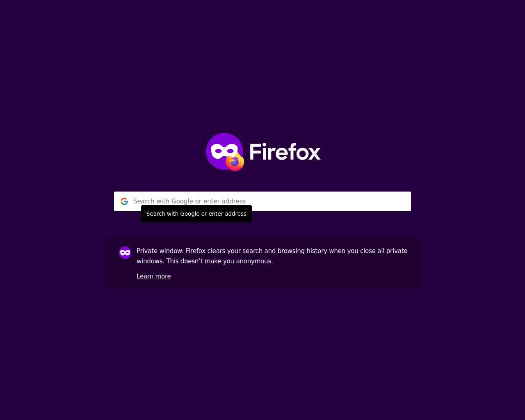Image resolution: width=525 pixels, height=420 pixels.
Task: Click the small purple mask icon beside the private window notice
Action: (x=125, y=253)
